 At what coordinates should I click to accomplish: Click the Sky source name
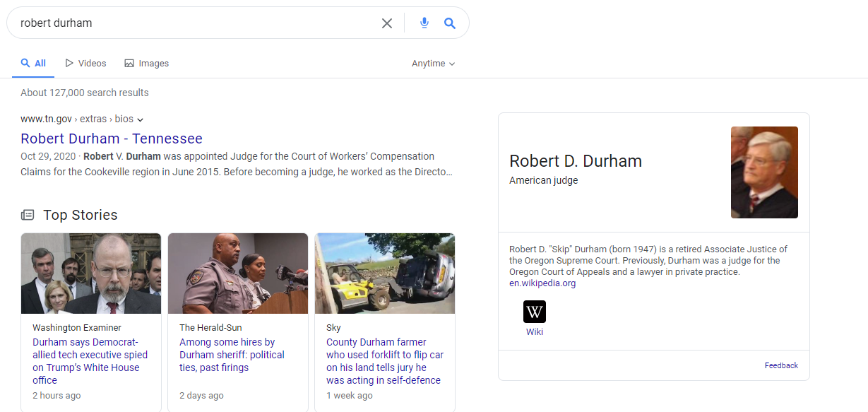coord(333,328)
